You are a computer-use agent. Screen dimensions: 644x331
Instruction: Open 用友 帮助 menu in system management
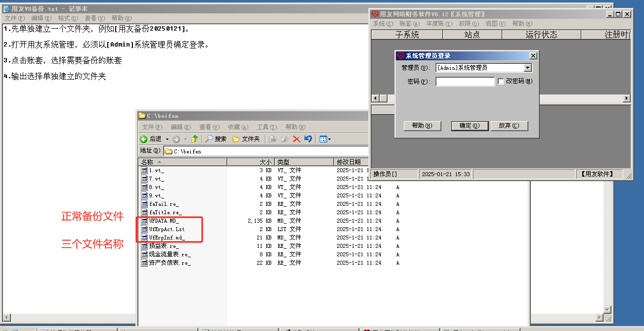pyautogui.click(x=522, y=24)
